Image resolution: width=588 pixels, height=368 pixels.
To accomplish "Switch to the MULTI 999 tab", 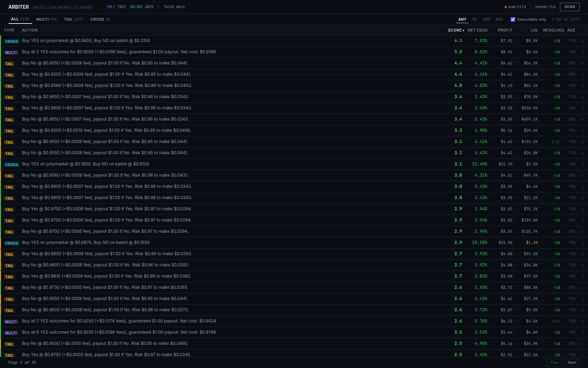I will (46, 19).
